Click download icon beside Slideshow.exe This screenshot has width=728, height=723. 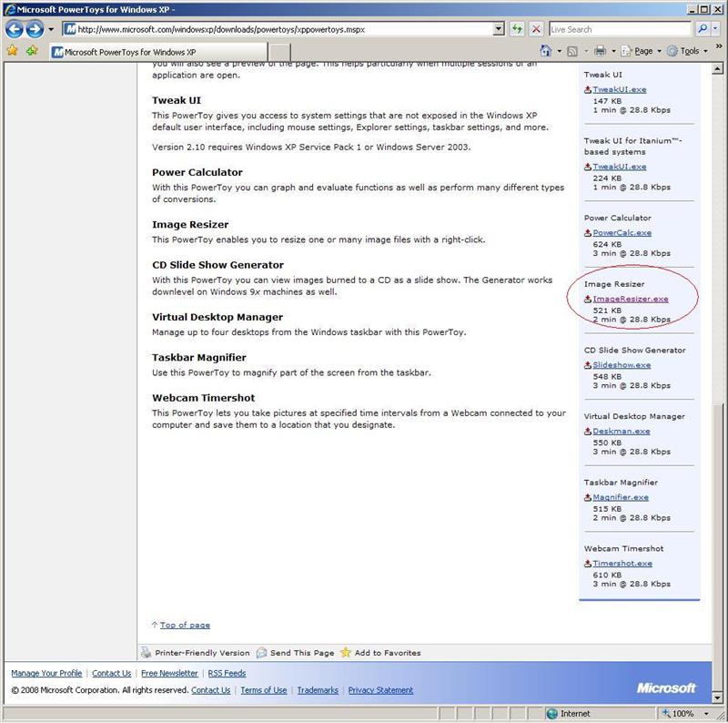(x=588, y=365)
